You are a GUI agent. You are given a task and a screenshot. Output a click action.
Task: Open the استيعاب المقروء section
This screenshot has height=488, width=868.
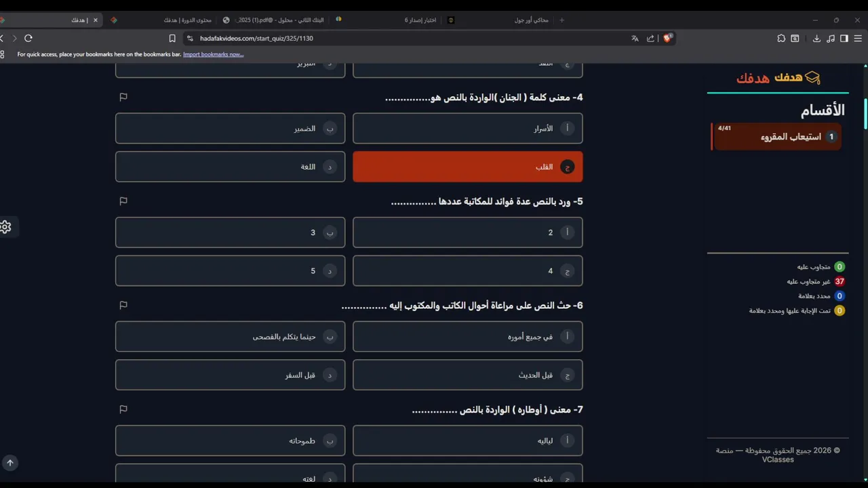pyautogui.click(x=777, y=137)
